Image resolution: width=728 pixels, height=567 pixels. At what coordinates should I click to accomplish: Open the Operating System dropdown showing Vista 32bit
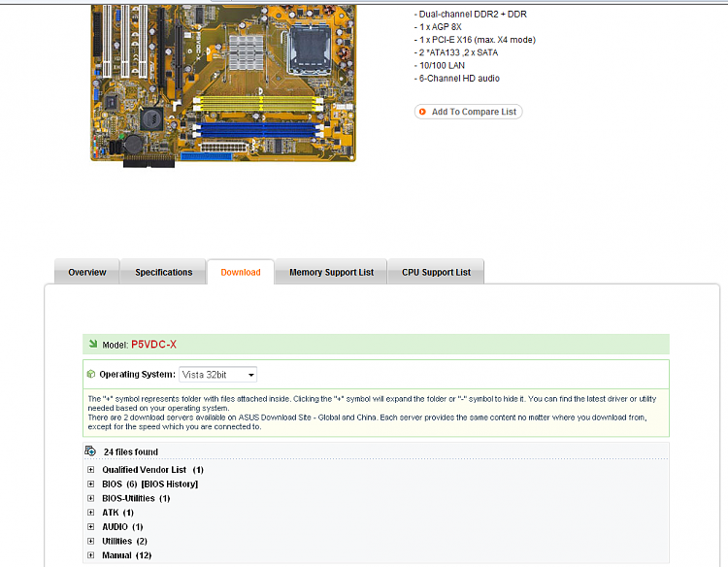click(217, 375)
